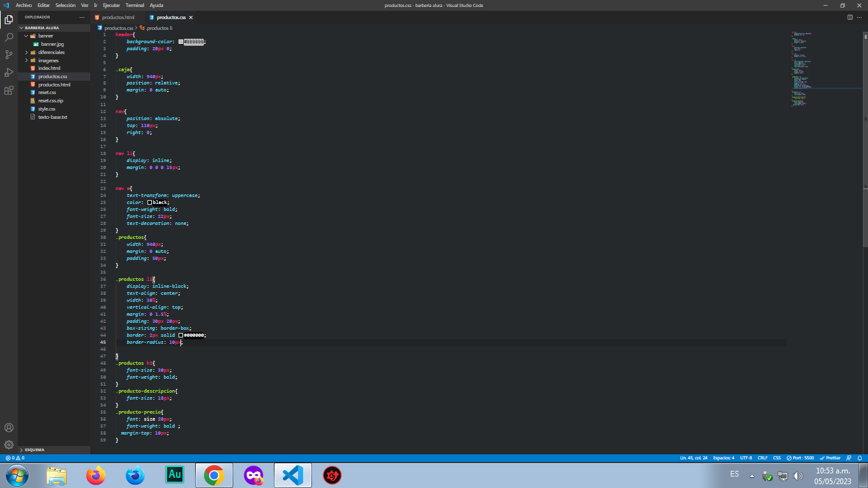Open the Selección menu

coord(65,5)
